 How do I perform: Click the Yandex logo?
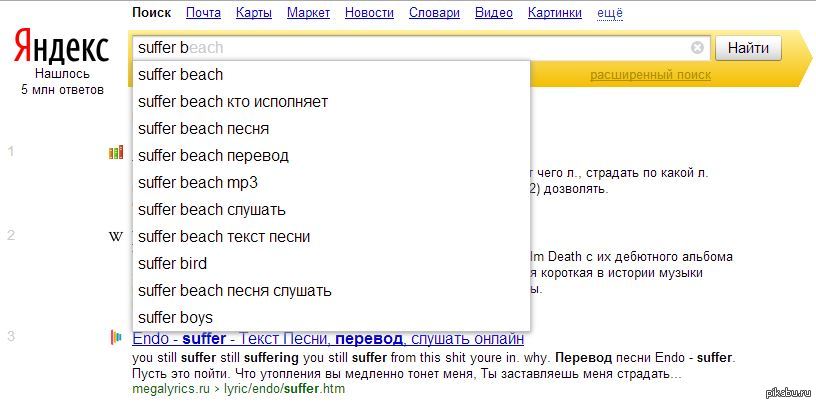(x=61, y=47)
